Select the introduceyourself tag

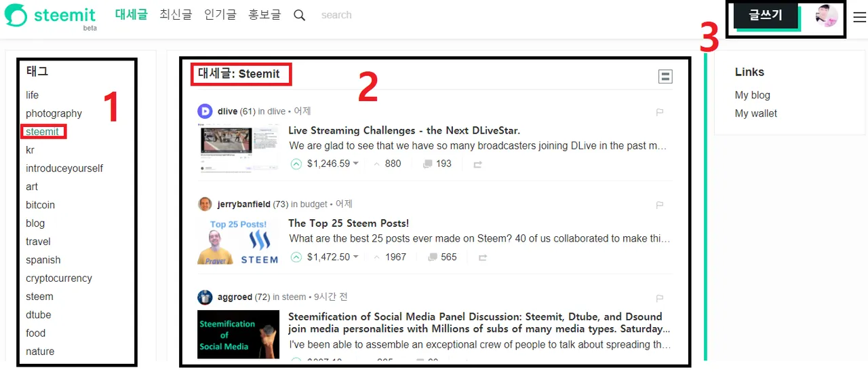(x=64, y=168)
